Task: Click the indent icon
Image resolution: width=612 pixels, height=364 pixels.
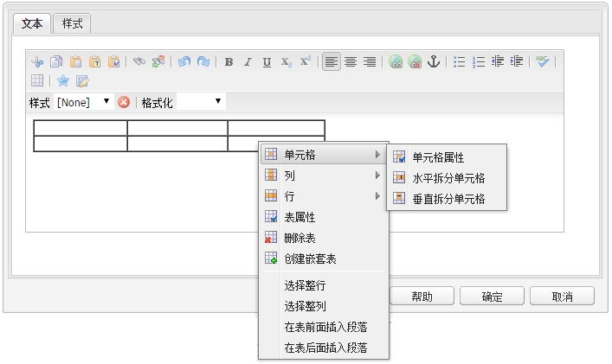Action: 517,61
